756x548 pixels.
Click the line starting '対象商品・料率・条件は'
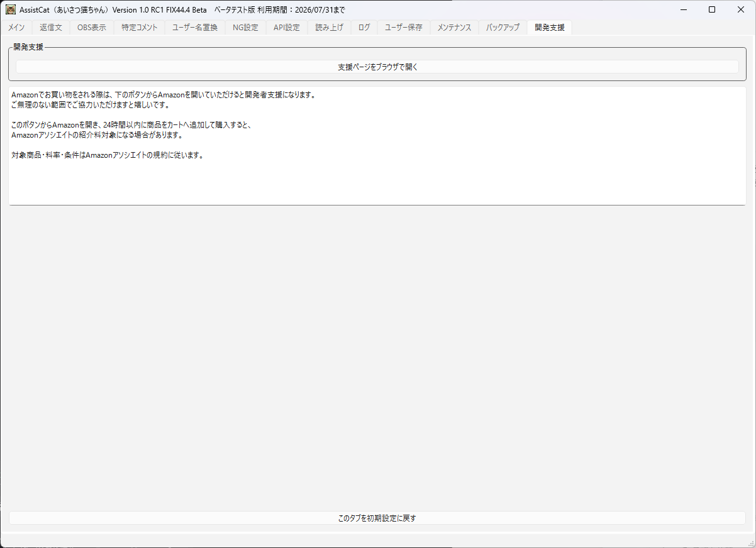coord(108,155)
